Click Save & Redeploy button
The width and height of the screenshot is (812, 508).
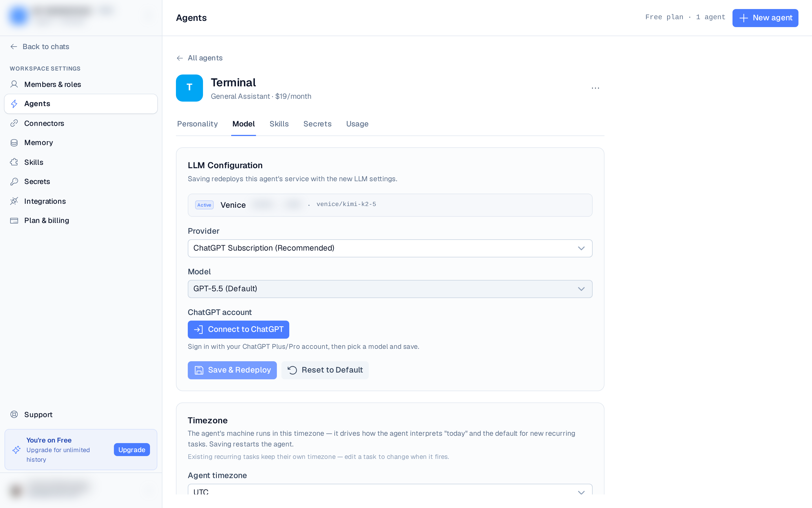tap(232, 370)
